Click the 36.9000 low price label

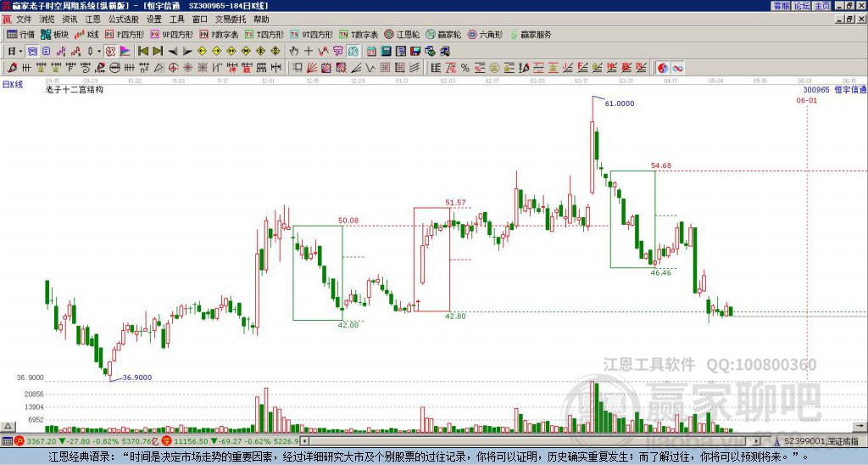pos(137,378)
